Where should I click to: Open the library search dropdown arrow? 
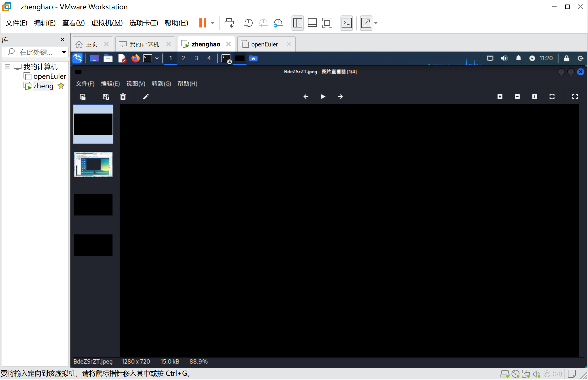click(64, 52)
